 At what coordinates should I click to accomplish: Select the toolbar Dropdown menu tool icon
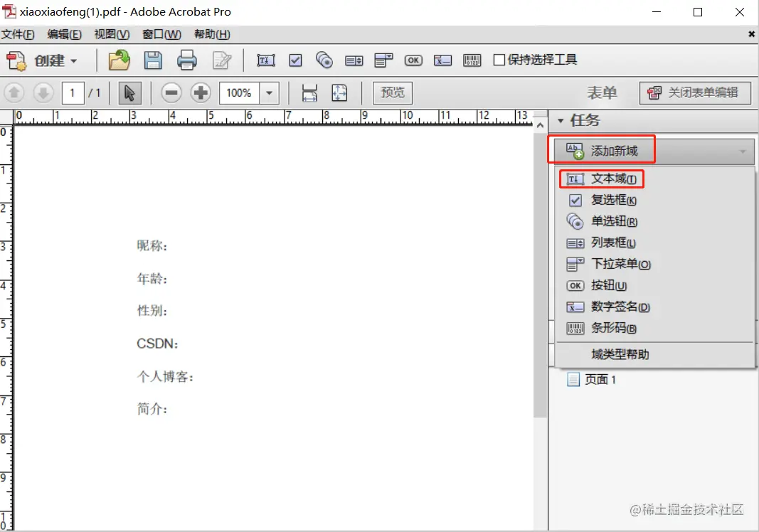point(383,60)
